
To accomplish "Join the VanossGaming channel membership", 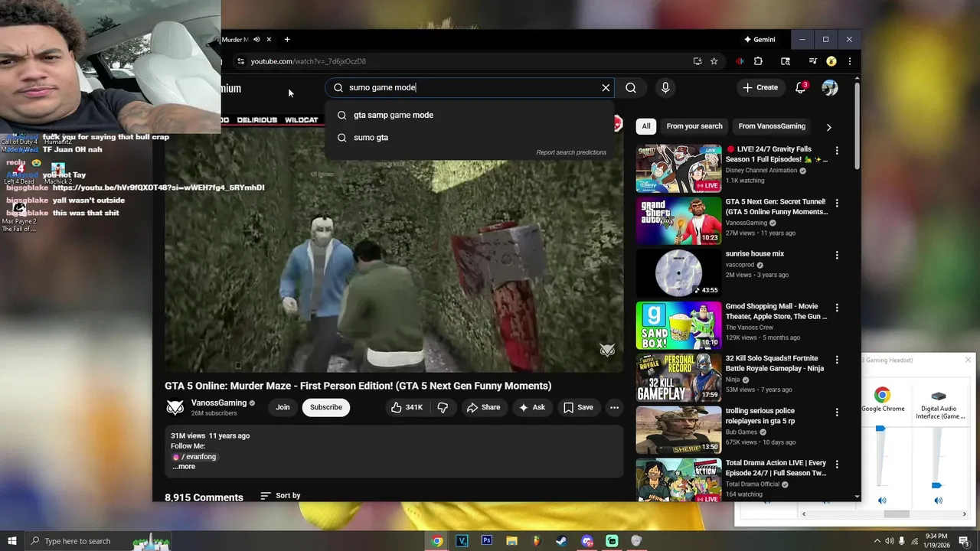I will click(x=283, y=408).
